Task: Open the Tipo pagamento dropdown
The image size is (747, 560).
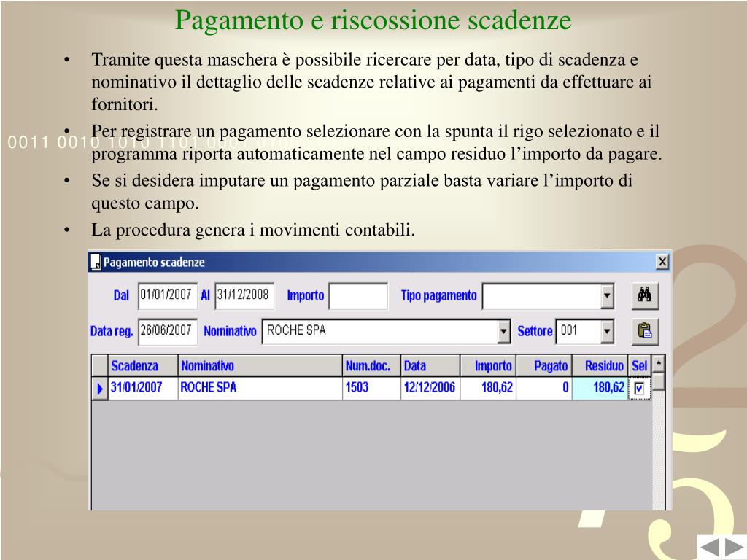Action: click(606, 296)
